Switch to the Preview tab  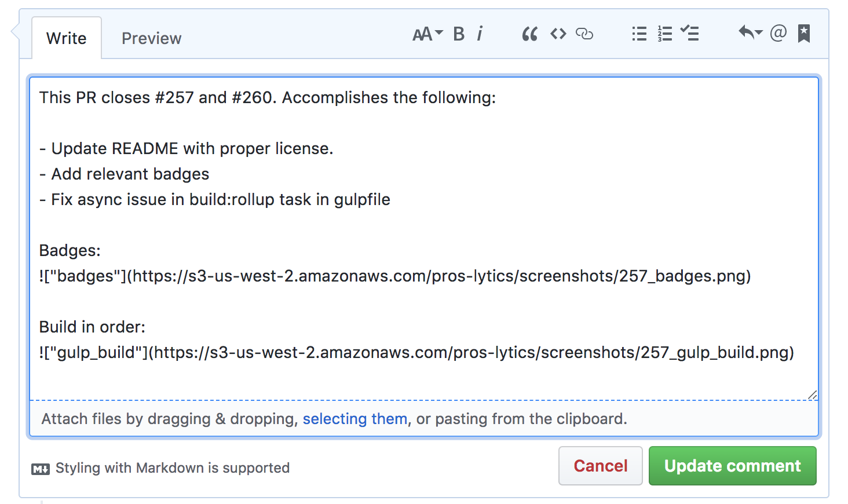151,38
